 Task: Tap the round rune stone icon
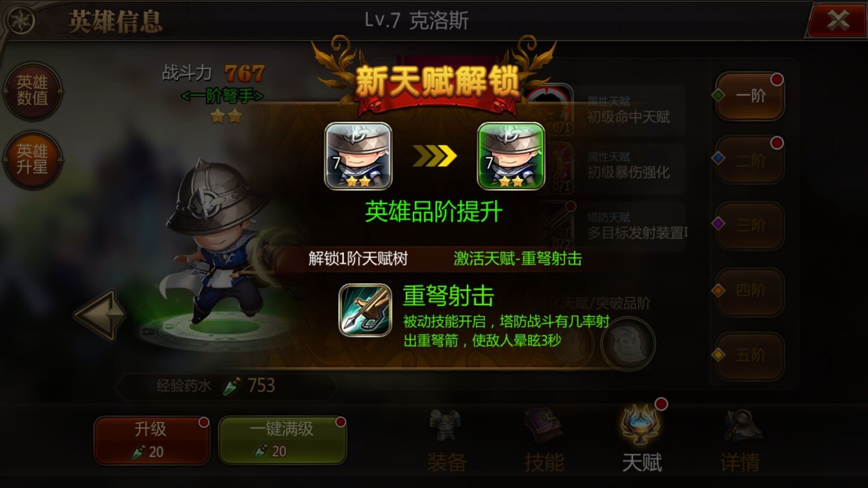[x=628, y=344]
